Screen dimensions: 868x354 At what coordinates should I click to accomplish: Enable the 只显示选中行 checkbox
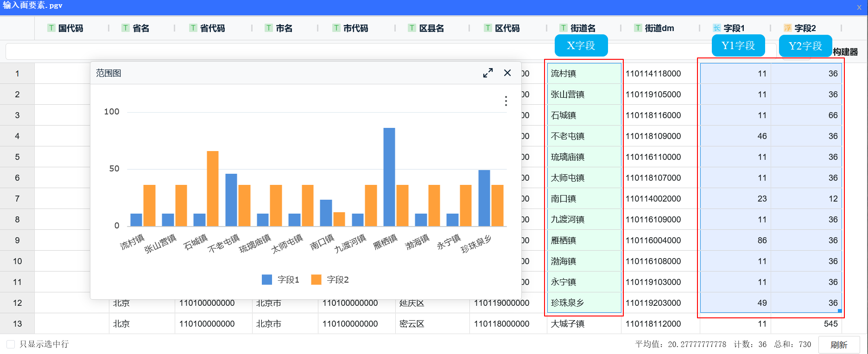[11, 344]
